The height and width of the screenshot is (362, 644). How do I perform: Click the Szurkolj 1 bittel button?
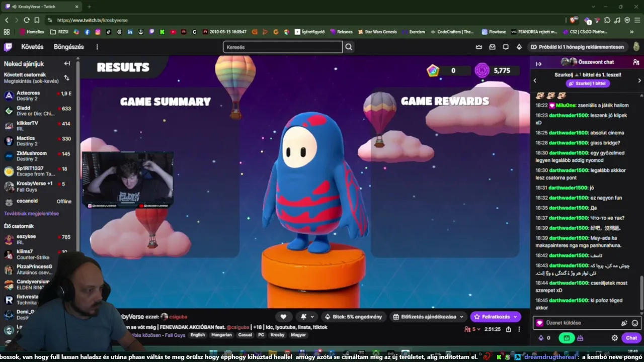click(587, 83)
